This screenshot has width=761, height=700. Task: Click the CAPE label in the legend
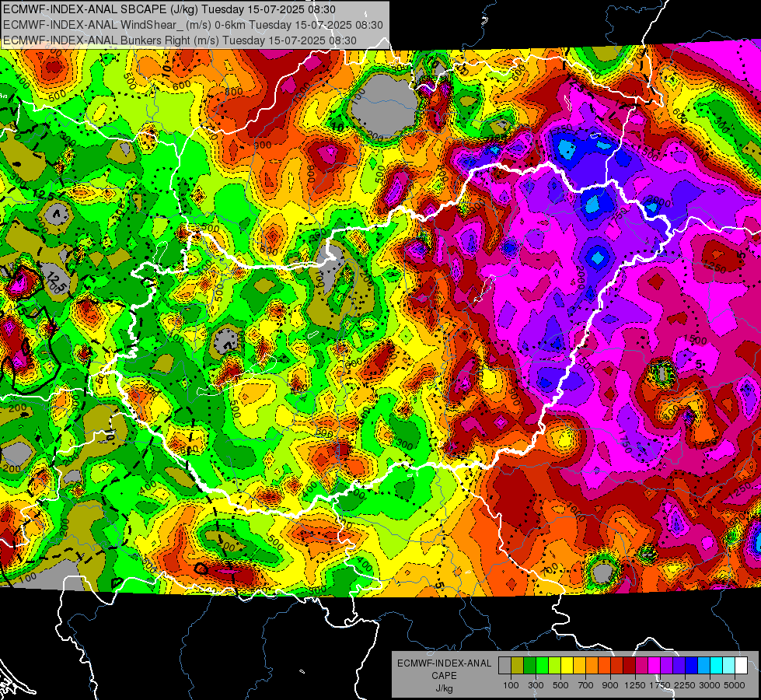pos(444,676)
